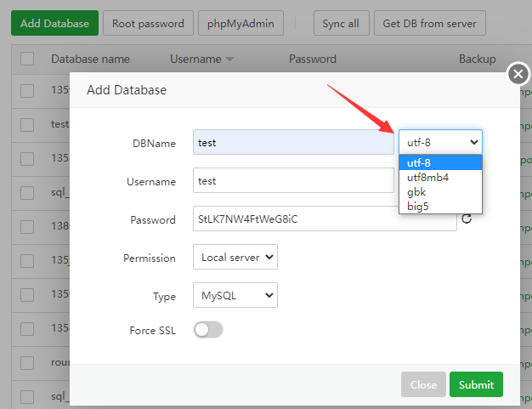
Task: Submit the new database form
Action: 476,384
